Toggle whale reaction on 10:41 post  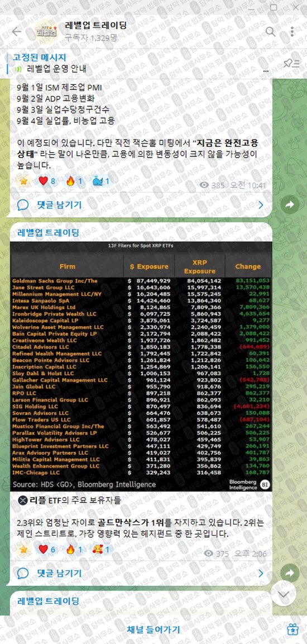click(100, 181)
